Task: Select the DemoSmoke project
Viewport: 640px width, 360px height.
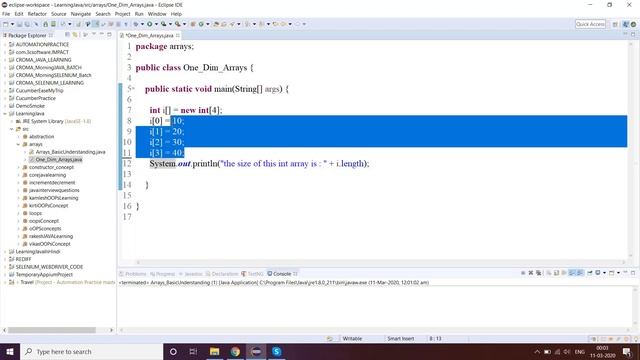Action: (30, 106)
